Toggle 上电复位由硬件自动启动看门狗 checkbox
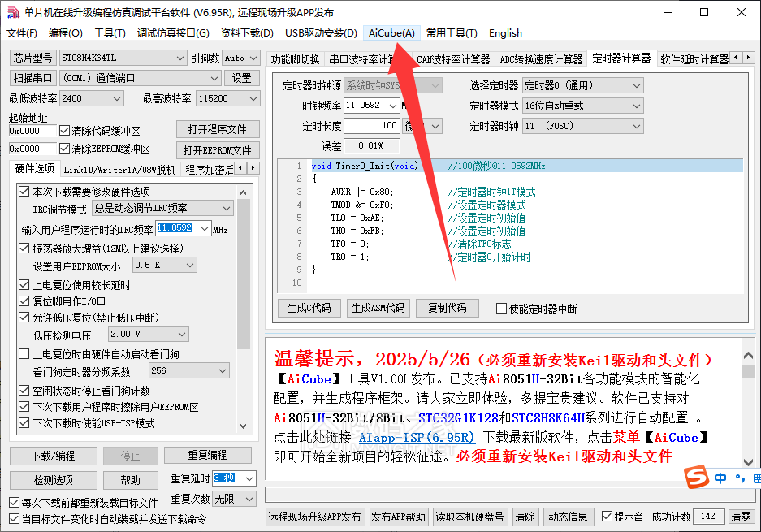This screenshot has width=761, height=532. tap(24, 354)
